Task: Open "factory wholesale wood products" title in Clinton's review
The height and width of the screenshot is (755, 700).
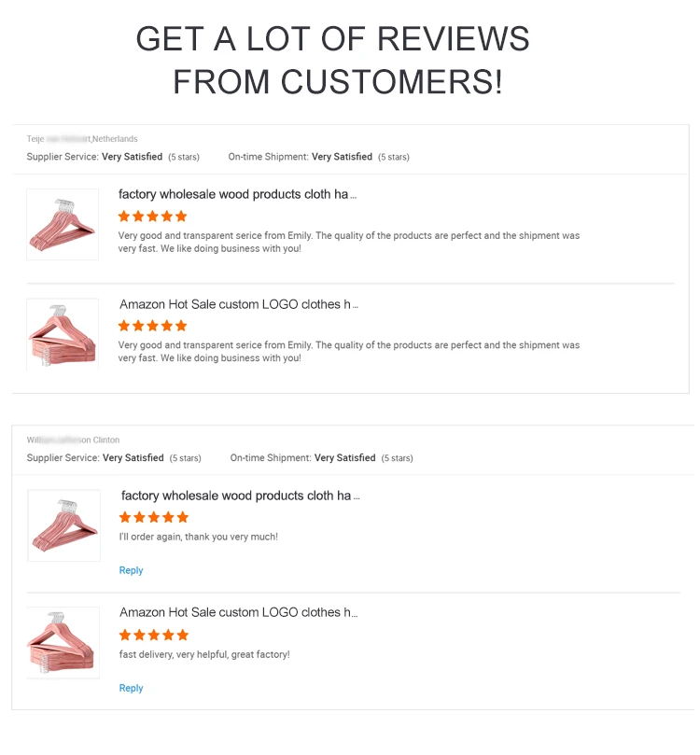Action: (240, 496)
